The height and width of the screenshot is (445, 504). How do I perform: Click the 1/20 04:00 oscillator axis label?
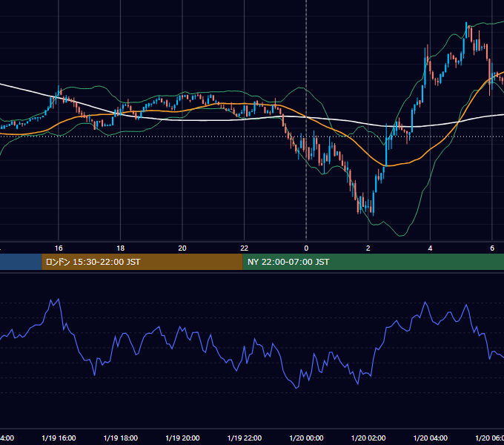(x=431, y=438)
